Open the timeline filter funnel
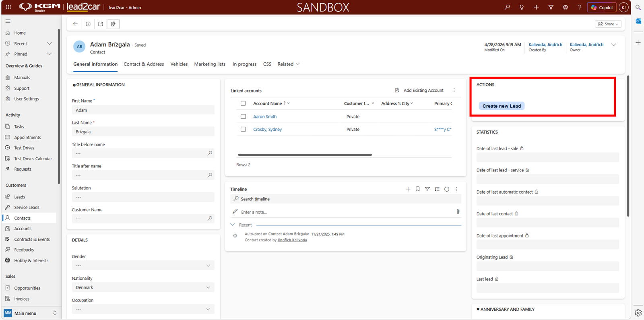Image resolution: width=644 pixels, height=320 pixels. click(427, 189)
